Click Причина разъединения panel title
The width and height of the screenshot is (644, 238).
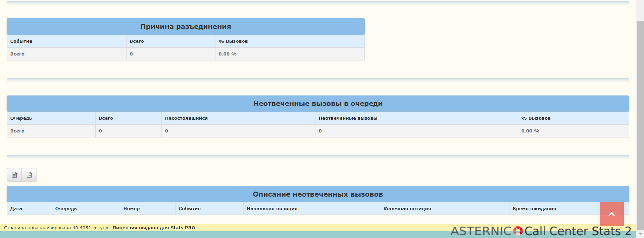point(186,27)
